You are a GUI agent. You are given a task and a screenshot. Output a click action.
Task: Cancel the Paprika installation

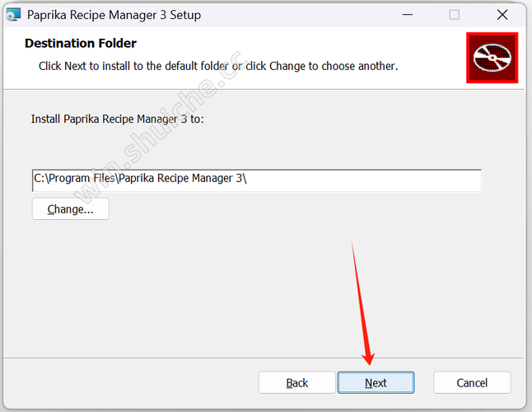pyautogui.click(x=472, y=382)
